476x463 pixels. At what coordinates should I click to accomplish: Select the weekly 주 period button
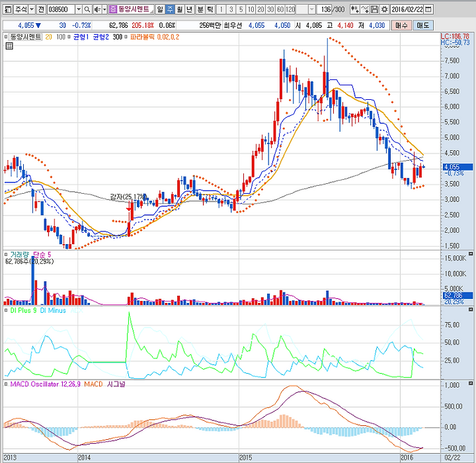(x=170, y=9)
